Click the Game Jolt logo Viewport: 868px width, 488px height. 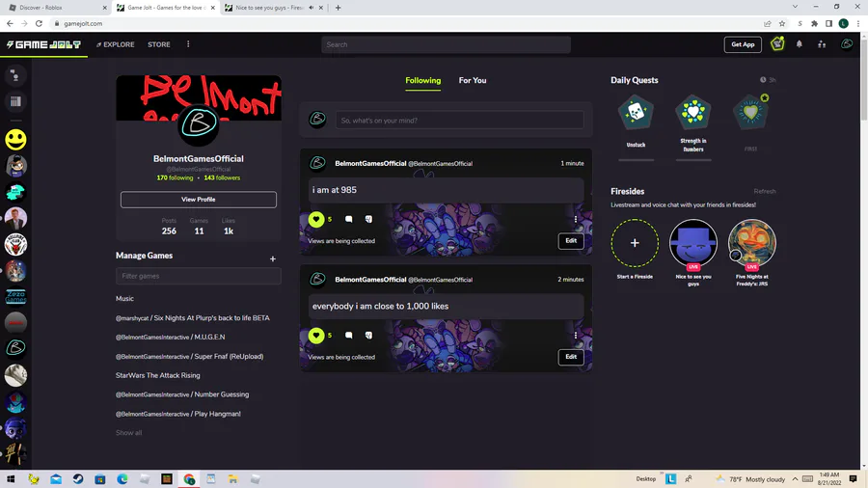pos(43,44)
